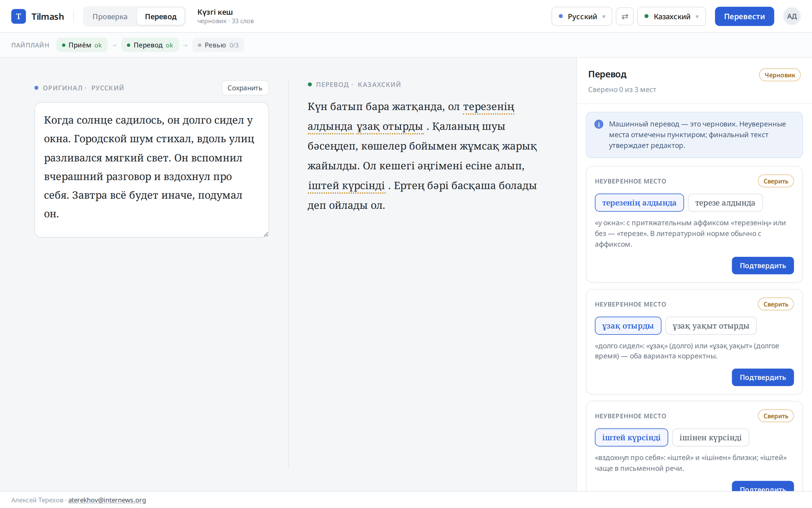Swap source and target languages

click(624, 17)
